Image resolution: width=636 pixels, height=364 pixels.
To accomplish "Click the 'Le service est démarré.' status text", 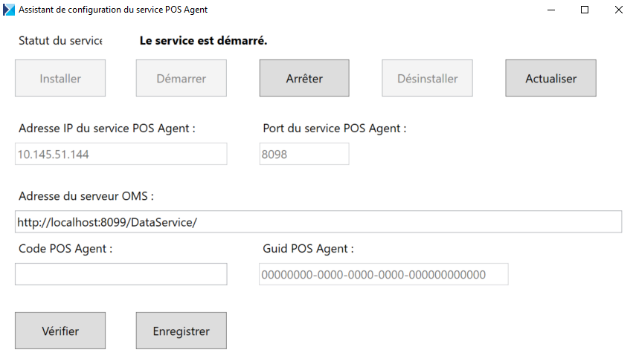I will [203, 41].
